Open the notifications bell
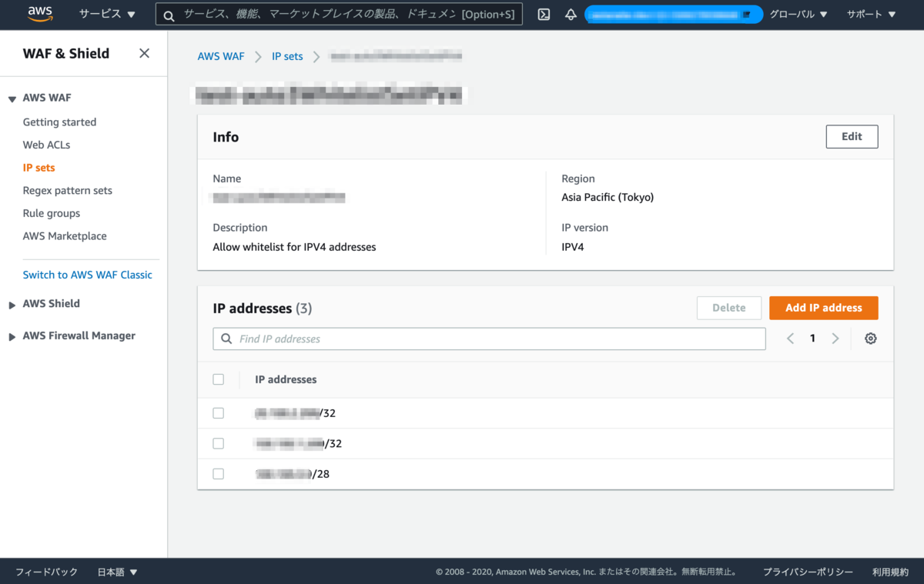The width and height of the screenshot is (924, 584). coord(571,14)
